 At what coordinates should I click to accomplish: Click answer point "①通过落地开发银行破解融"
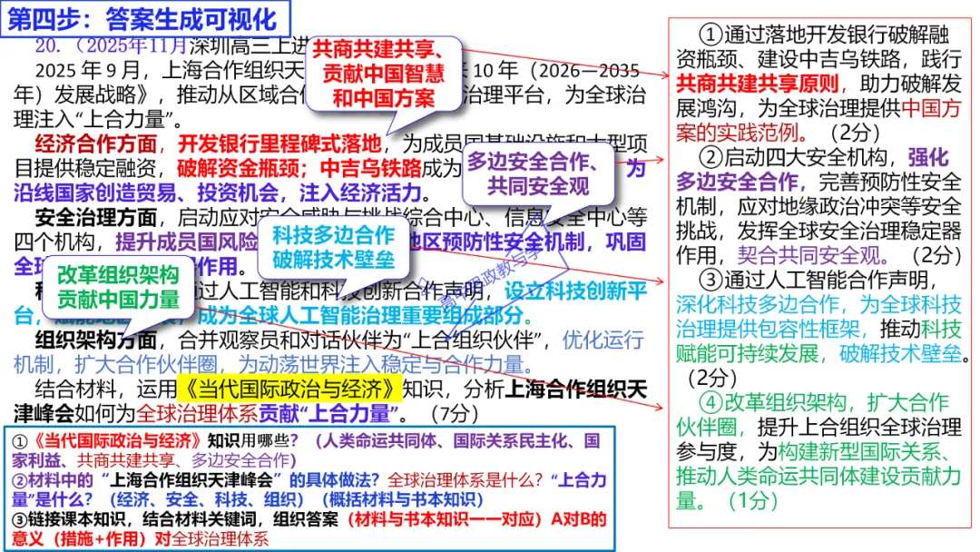point(824,34)
